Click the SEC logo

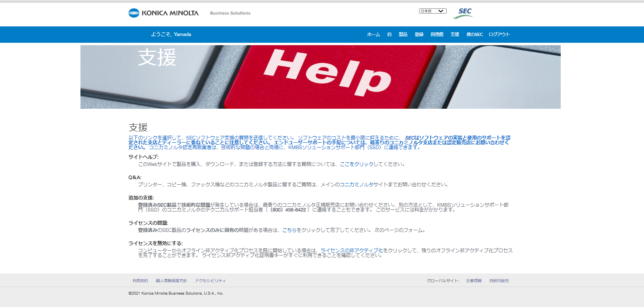coord(463,13)
